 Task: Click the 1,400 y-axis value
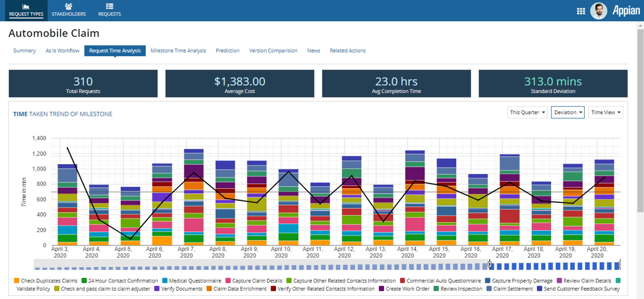pos(39,138)
